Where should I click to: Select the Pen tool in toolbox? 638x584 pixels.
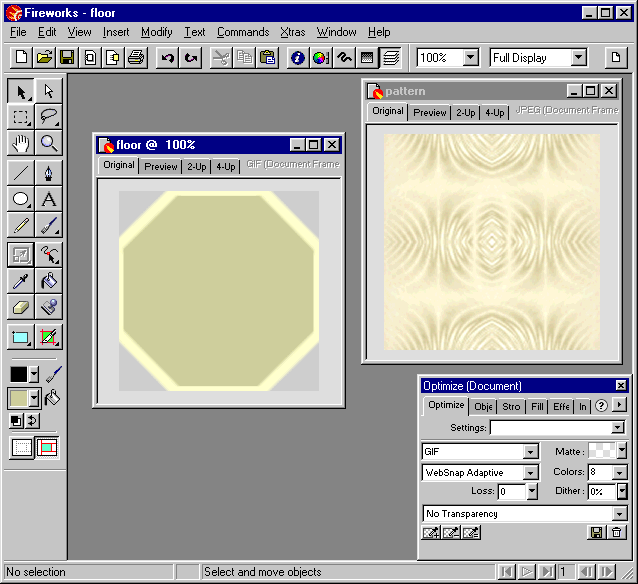click(x=48, y=172)
